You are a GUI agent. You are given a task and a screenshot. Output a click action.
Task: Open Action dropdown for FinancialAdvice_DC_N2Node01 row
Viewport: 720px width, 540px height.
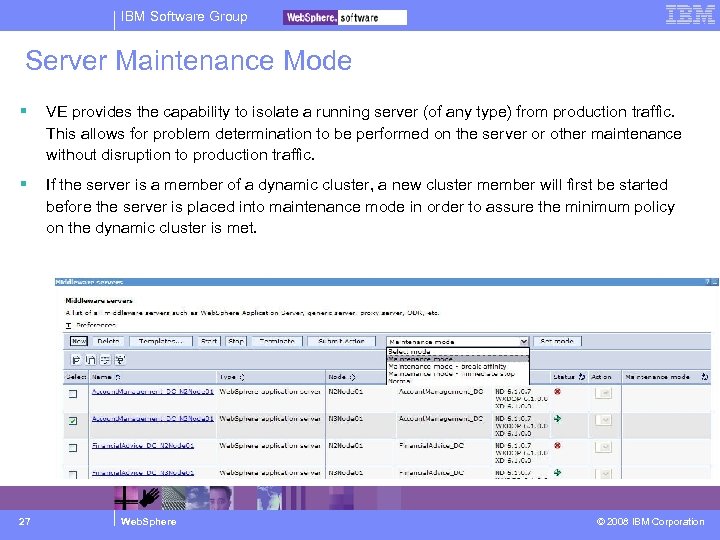coord(603,447)
